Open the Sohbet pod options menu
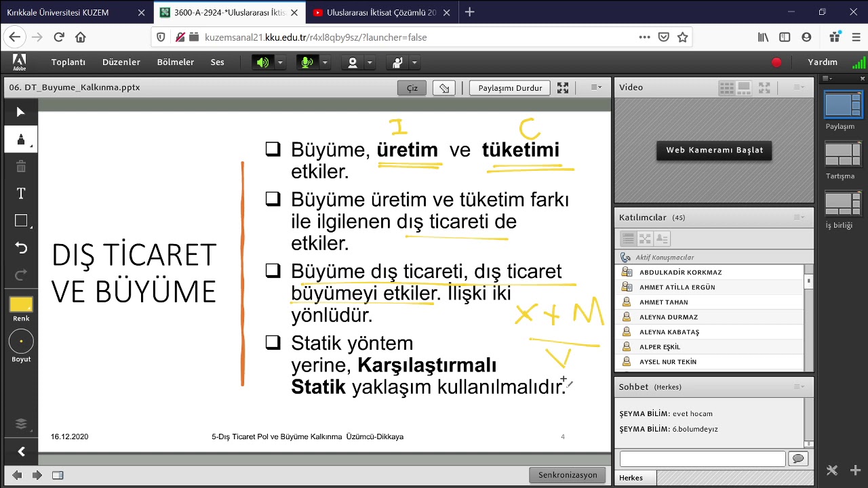Screen dimensions: 868x488 (x=799, y=387)
